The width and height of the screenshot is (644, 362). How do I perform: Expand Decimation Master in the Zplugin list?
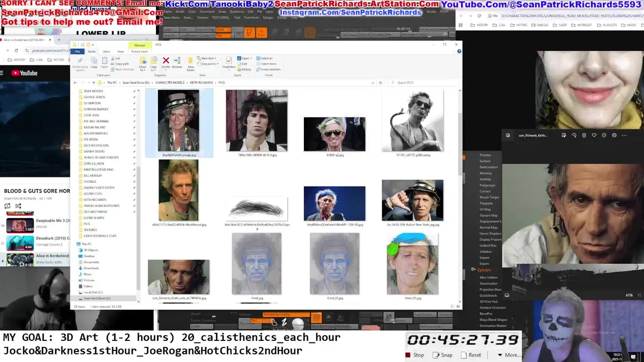pos(493,326)
